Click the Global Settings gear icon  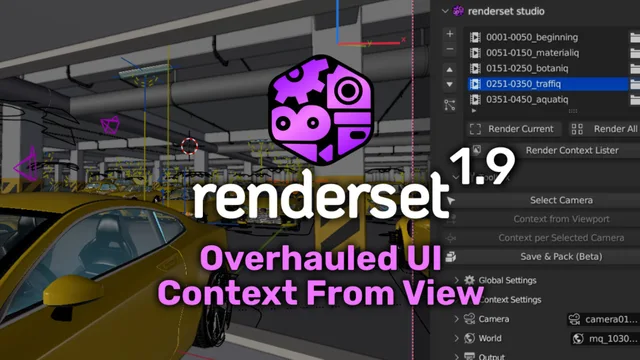pyautogui.click(x=469, y=280)
